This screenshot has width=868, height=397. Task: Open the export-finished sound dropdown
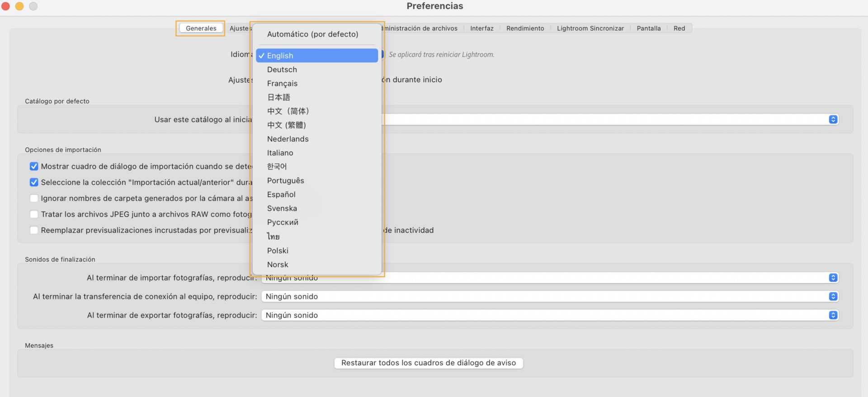coord(550,315)
